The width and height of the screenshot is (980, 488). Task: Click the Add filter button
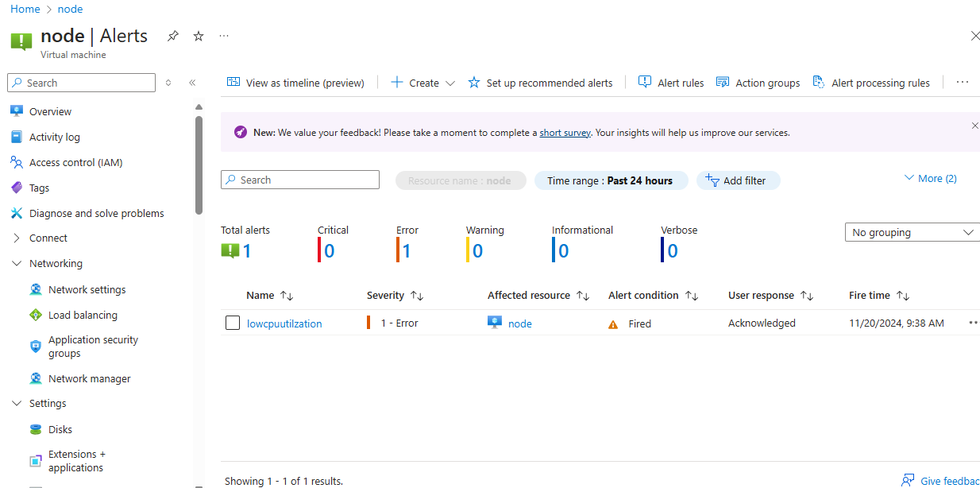coord(739,180)
